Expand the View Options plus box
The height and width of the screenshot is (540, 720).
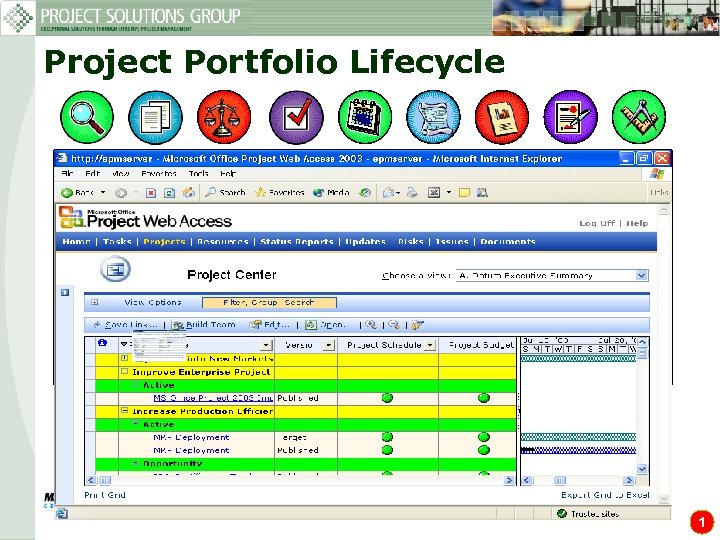[95, 302]
